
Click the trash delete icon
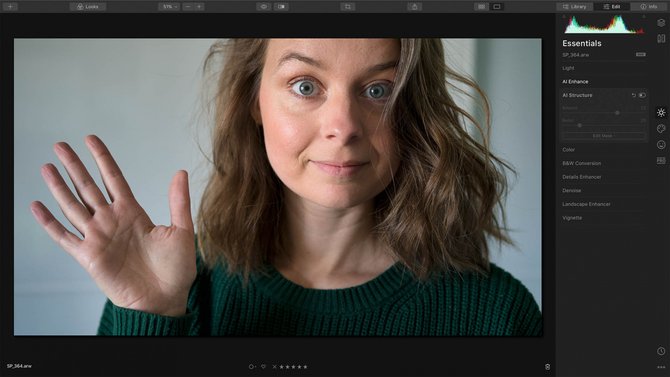tap(547, 367)
